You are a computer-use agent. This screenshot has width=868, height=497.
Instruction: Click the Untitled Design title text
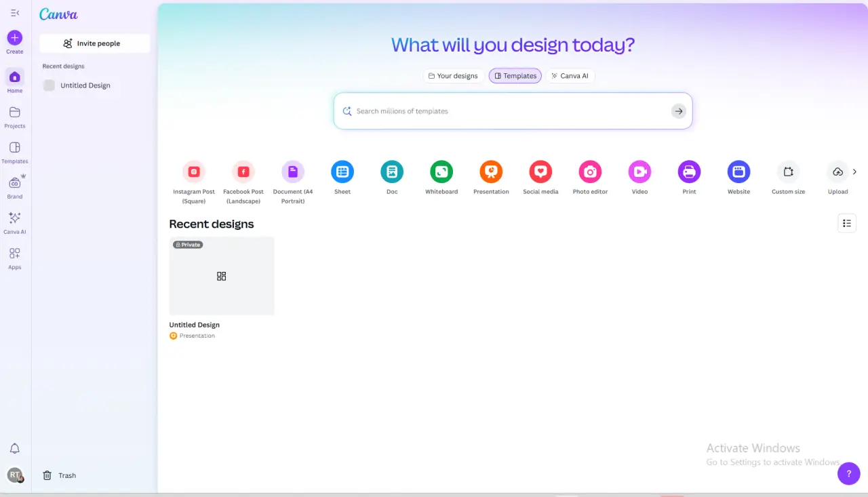(x=195, y=325)
